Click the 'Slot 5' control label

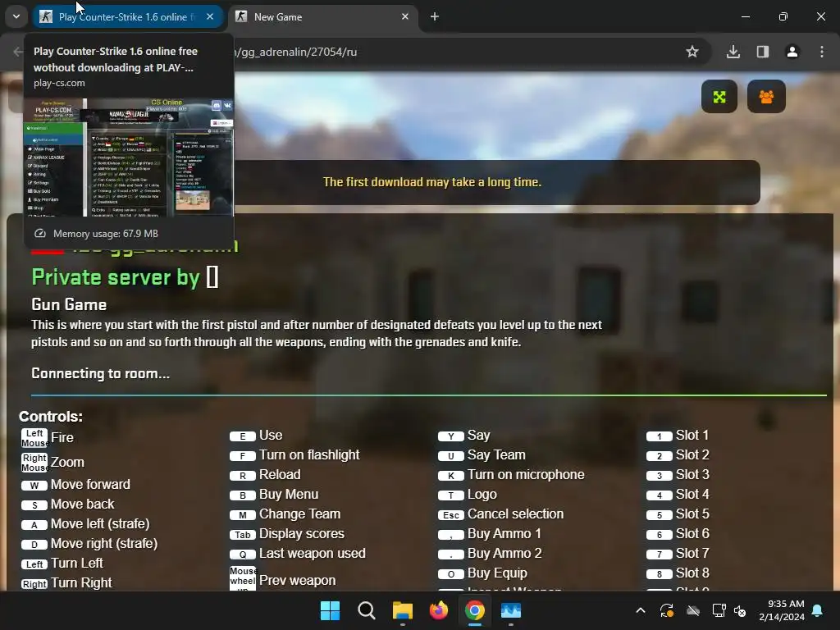click(692, 514)
